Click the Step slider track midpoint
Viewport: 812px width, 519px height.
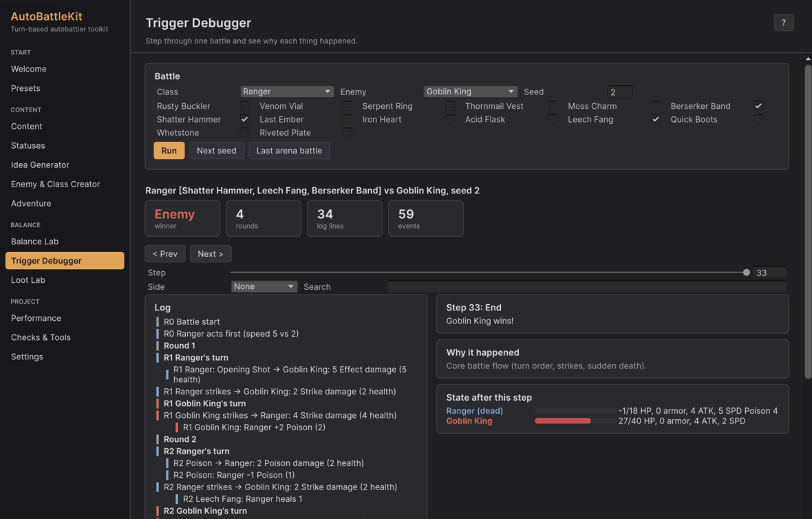(489, 273)
